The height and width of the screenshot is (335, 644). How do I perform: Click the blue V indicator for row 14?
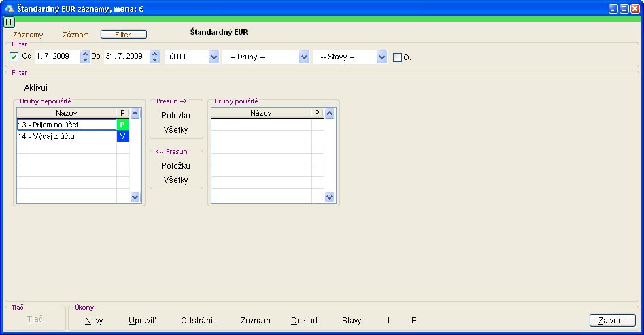122,136
